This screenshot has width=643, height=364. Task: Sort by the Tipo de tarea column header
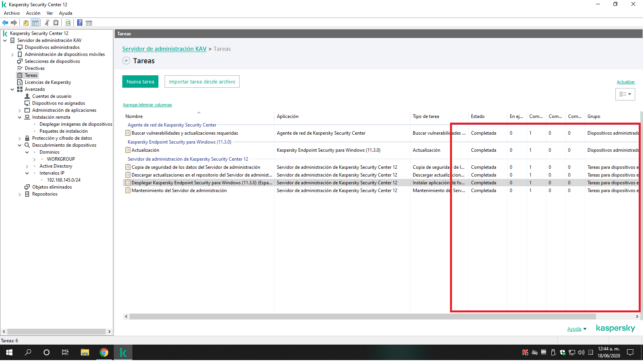[439, 116]
